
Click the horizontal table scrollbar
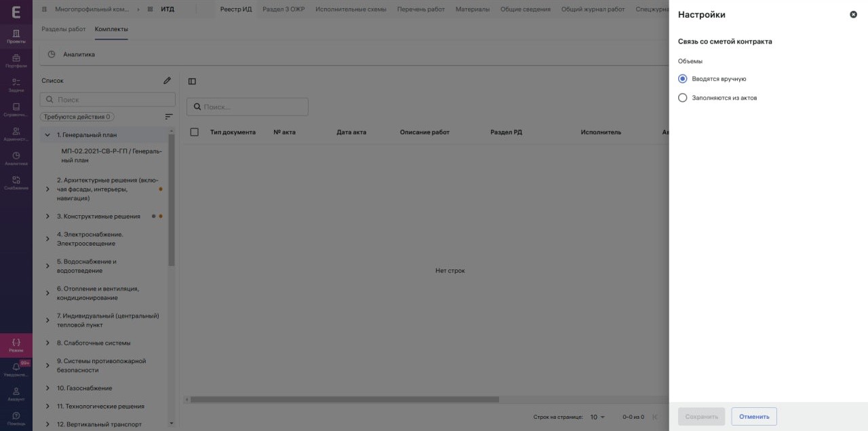click(344, 400)
